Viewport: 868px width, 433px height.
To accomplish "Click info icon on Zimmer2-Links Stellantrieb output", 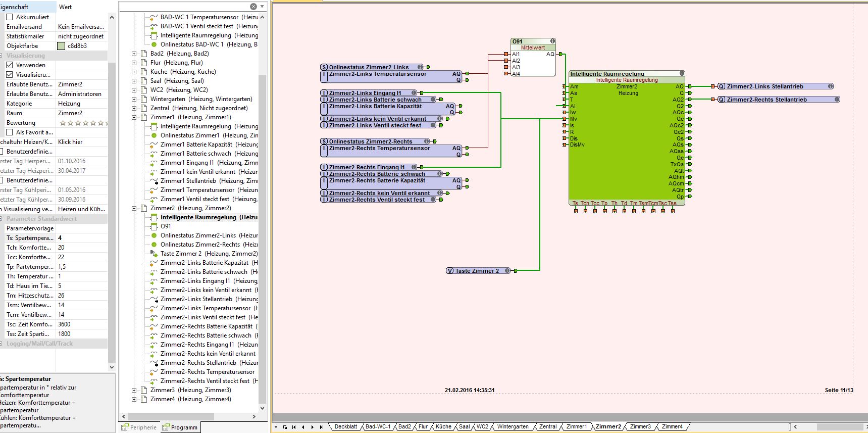I will pos(831,86).
